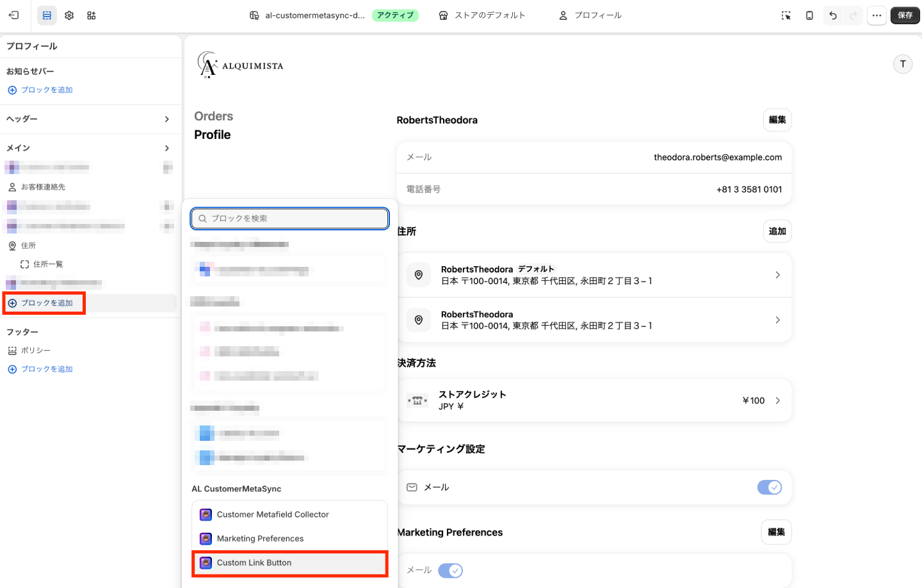
Task: Open the プロフィール page selector
Action: point(590,15)
